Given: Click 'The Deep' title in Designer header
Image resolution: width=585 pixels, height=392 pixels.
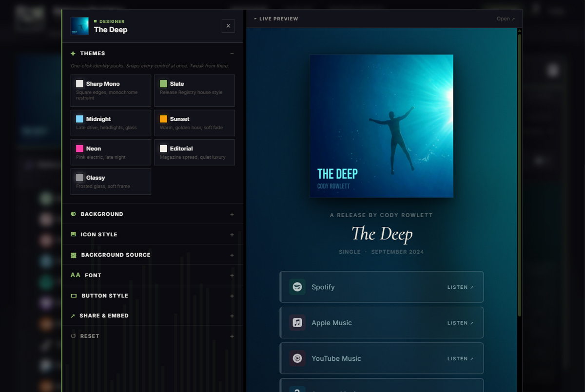Looking at the screenshot, I should [111, 30].
